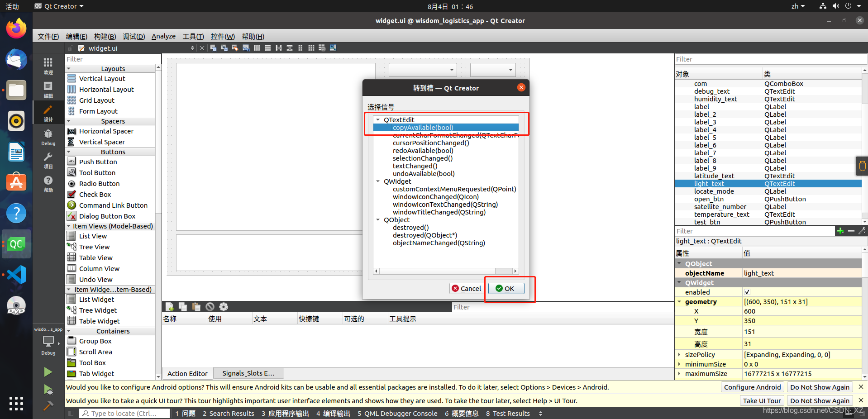Collapse the QObject signal group
868x419 pixels.
pyautogui.click(x=378, y=220)
